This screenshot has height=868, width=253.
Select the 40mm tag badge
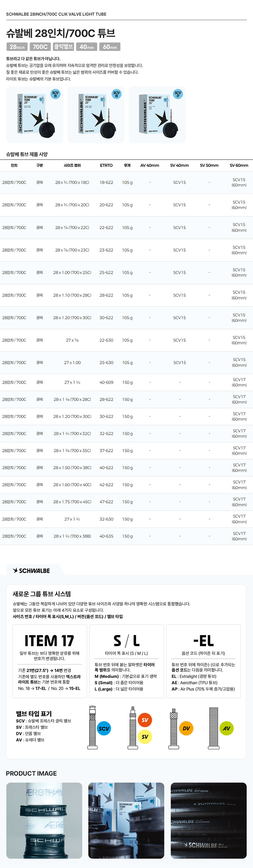click(87, 47)
